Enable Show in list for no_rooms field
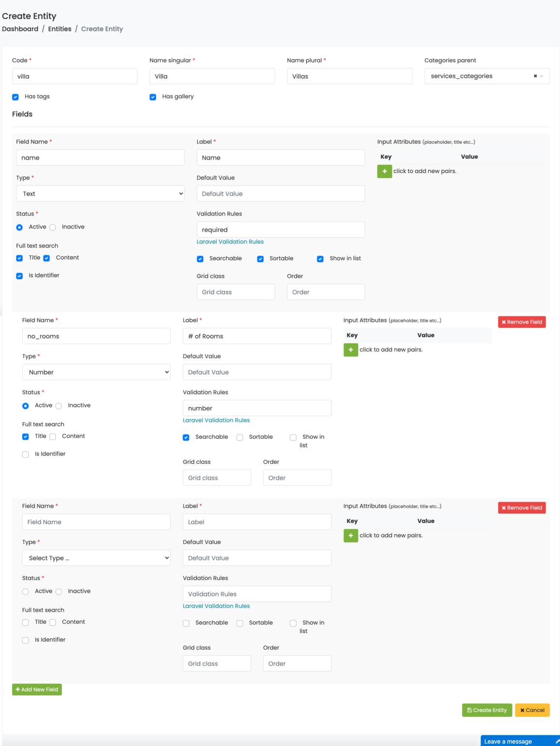This screenshot has width=560, height=746. pos(293,437)
